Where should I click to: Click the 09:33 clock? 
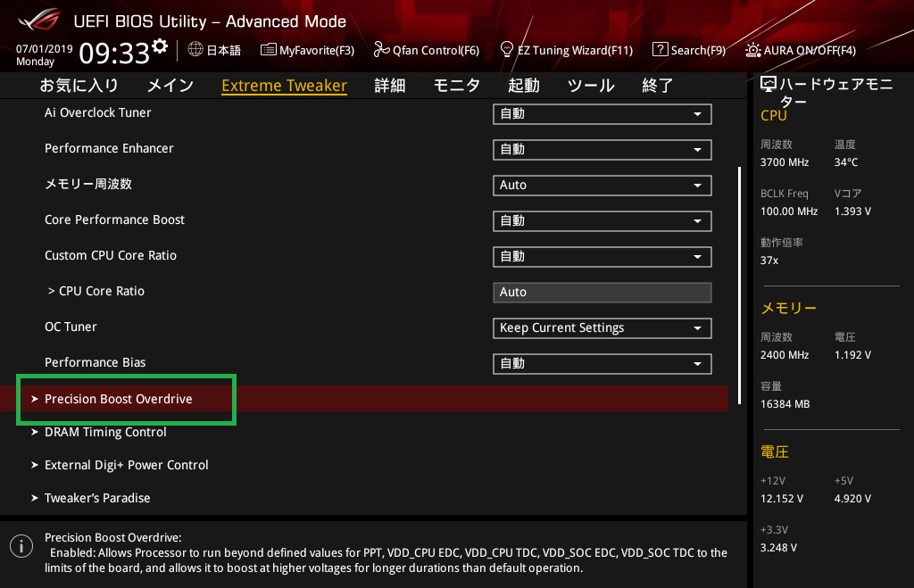pos(114,54)
